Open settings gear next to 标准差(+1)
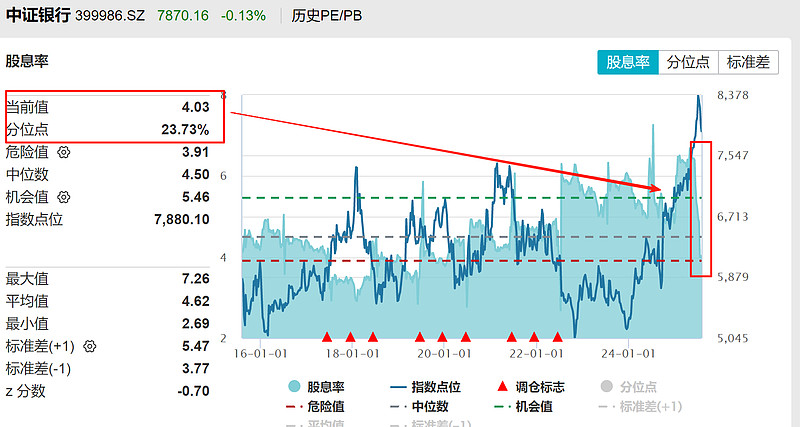 (x=90, y=346)
